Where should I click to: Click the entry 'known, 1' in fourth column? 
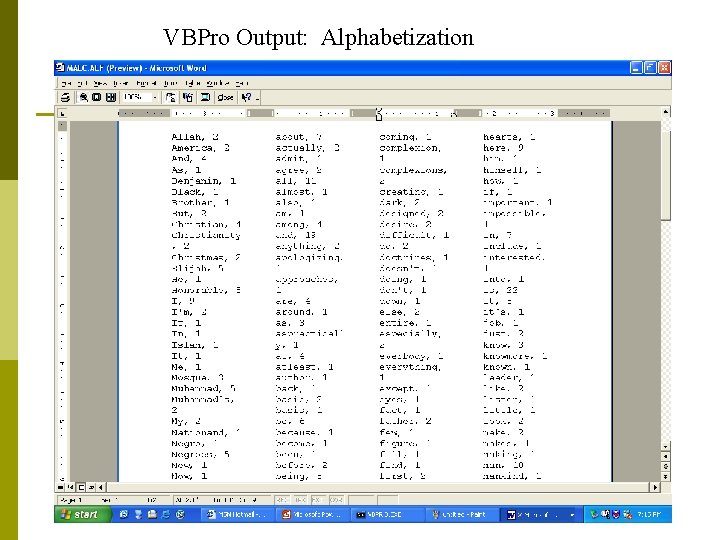pos(506,367)
